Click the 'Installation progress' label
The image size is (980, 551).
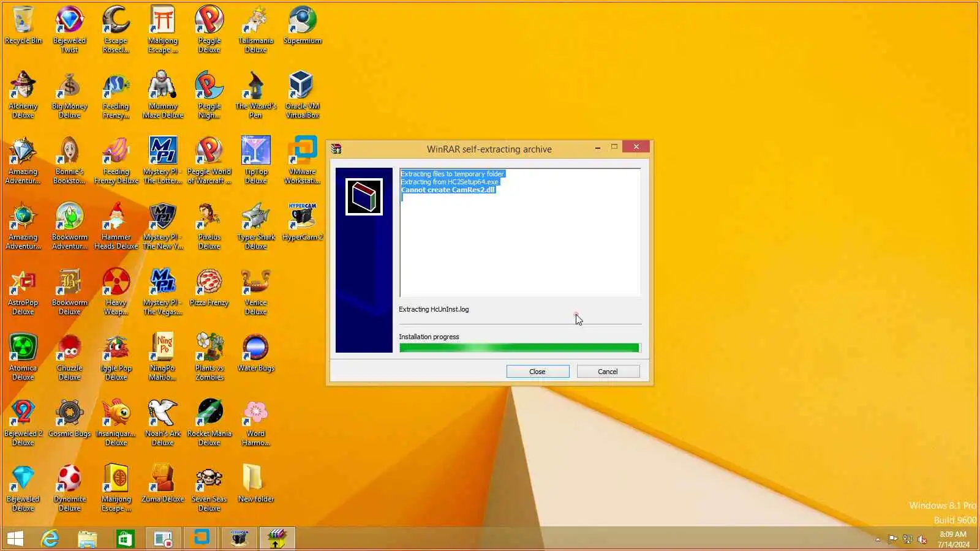pyautogui.click(x=429, y=337)
